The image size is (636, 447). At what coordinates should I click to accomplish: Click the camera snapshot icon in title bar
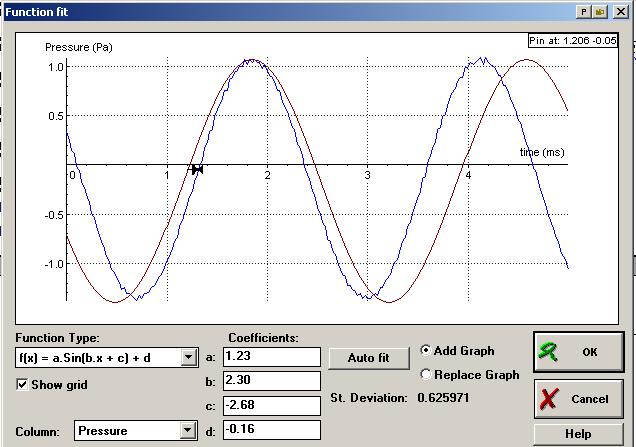coord(600,12)
